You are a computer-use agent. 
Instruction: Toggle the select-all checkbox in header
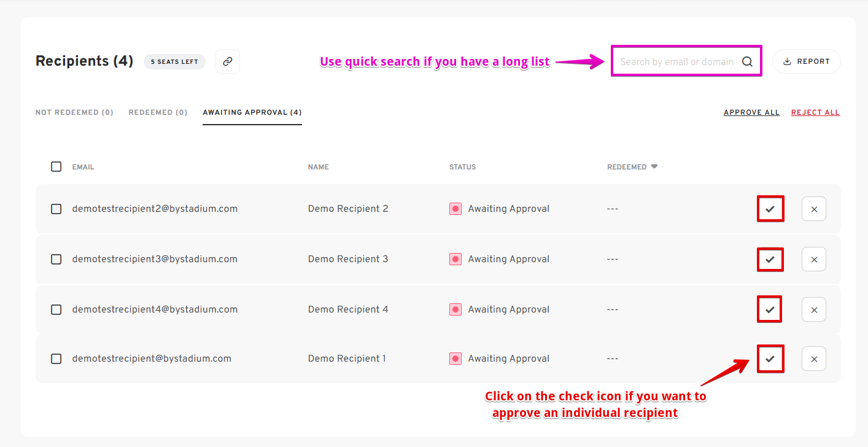coord(56,166)
